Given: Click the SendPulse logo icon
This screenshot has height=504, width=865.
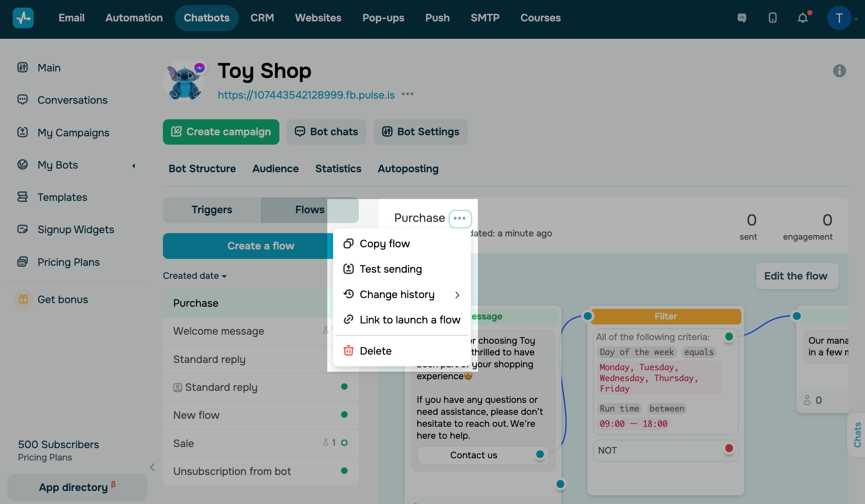Looking at the screenshot, I should point(23,18).
